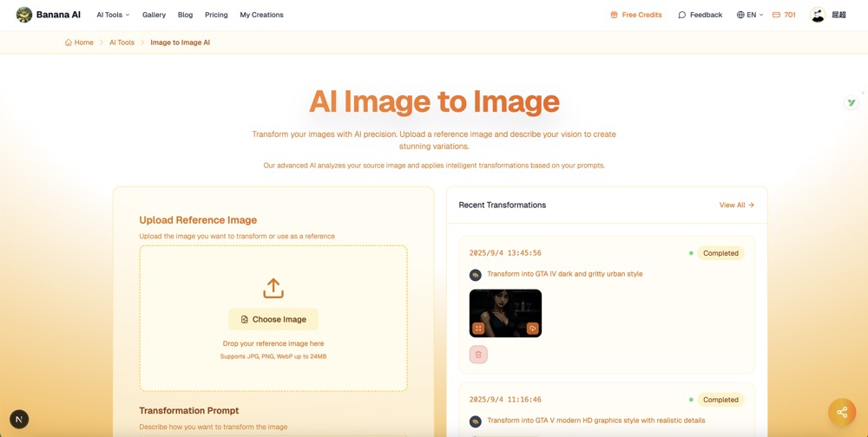This screenshot has width=868, height=437.
Task: Go to Home in the breadcrumb
Action: pyautogui.click(x=79, y=42)
